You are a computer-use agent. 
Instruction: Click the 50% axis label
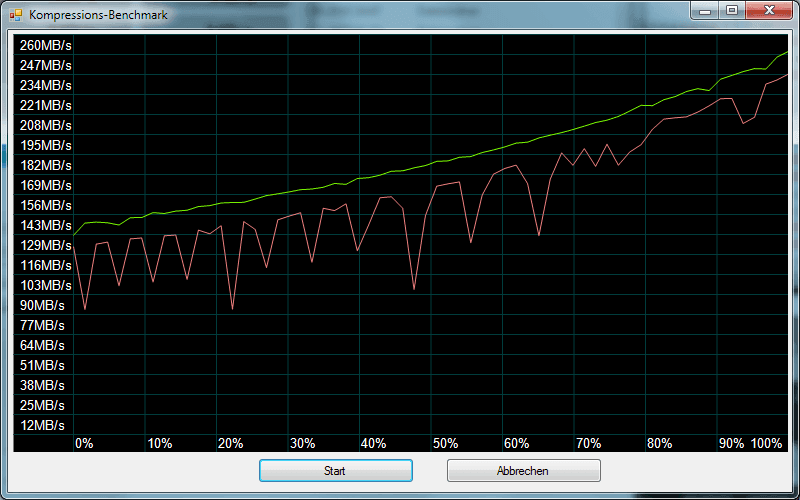445,444
